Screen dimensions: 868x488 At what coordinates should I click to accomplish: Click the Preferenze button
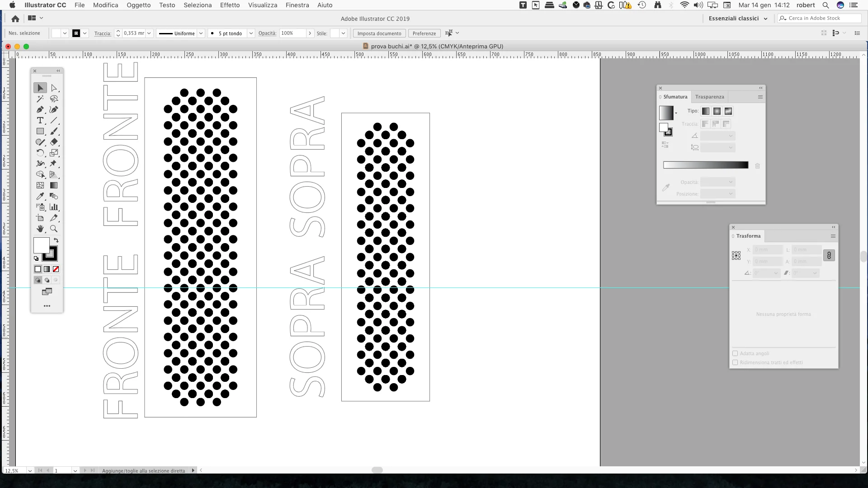click(x=424, y=33)
